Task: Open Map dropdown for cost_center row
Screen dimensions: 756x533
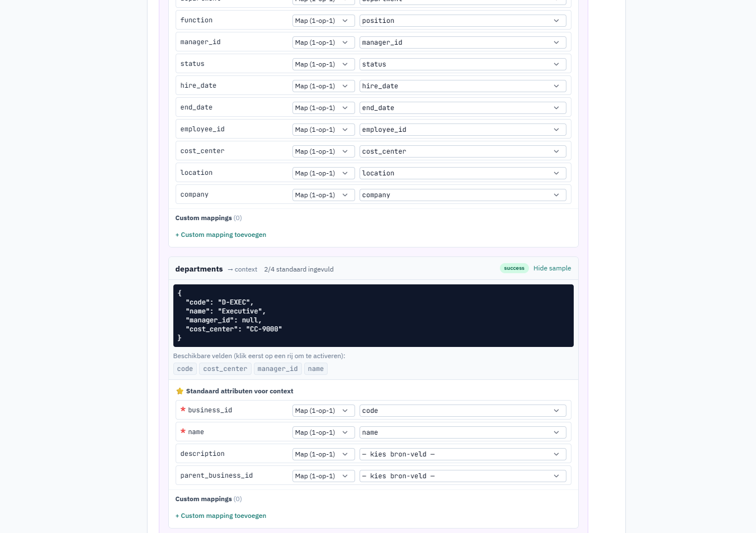Action: (323, 151)
